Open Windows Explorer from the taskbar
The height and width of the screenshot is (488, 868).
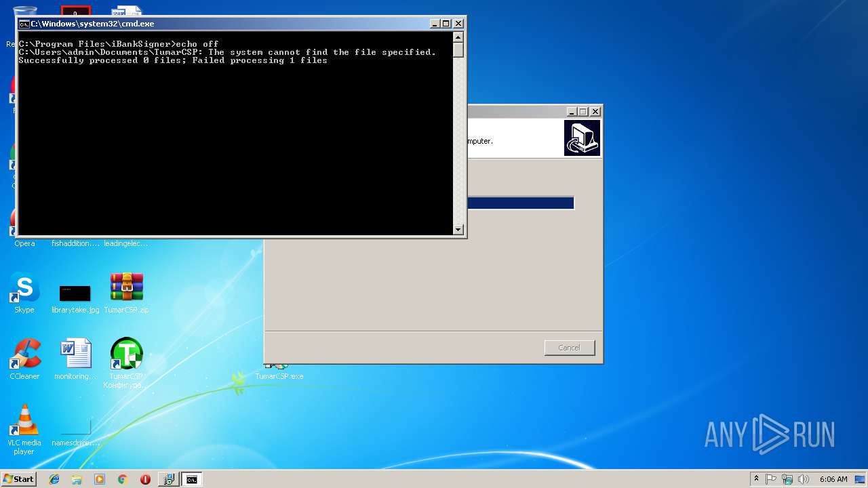77,479
